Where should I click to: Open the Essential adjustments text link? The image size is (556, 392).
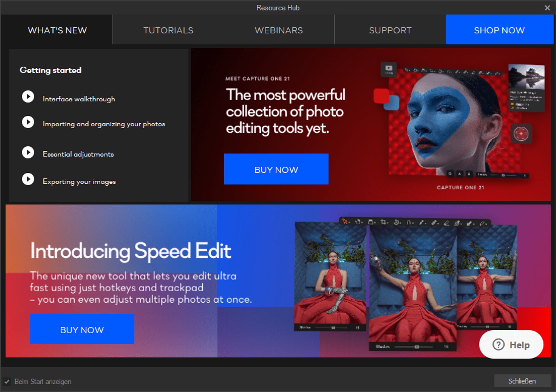coord(78,154)
